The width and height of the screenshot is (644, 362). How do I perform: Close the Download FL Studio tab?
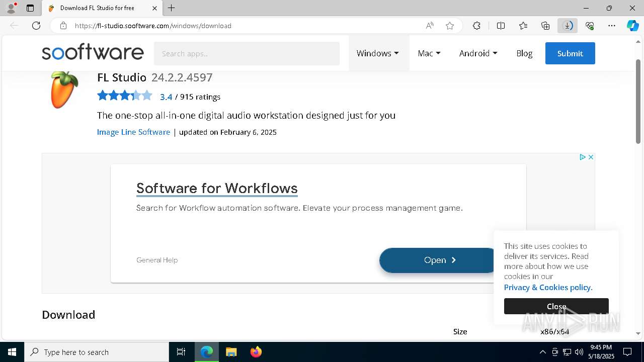coord(154,8)
